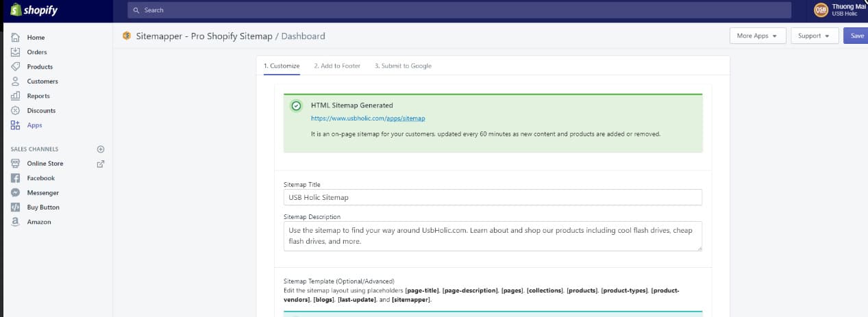Click the HTML Sitemap Generated heading

[x=352, y=105]
